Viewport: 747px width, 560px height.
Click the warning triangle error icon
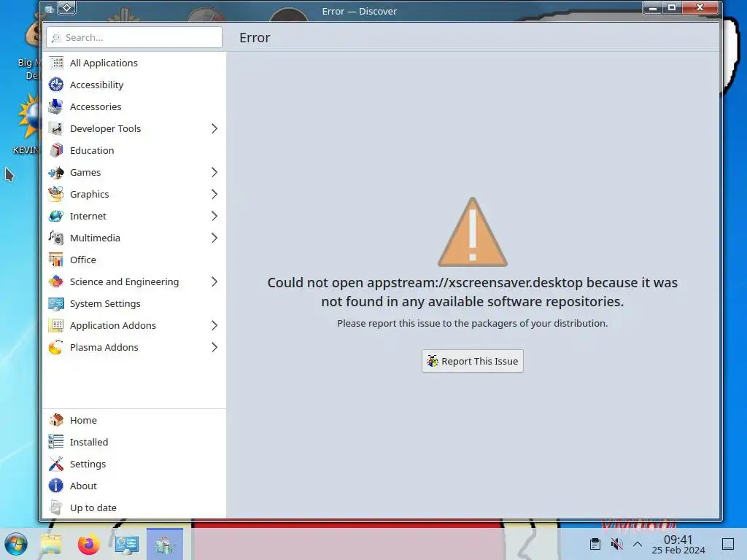coord(473,232)
